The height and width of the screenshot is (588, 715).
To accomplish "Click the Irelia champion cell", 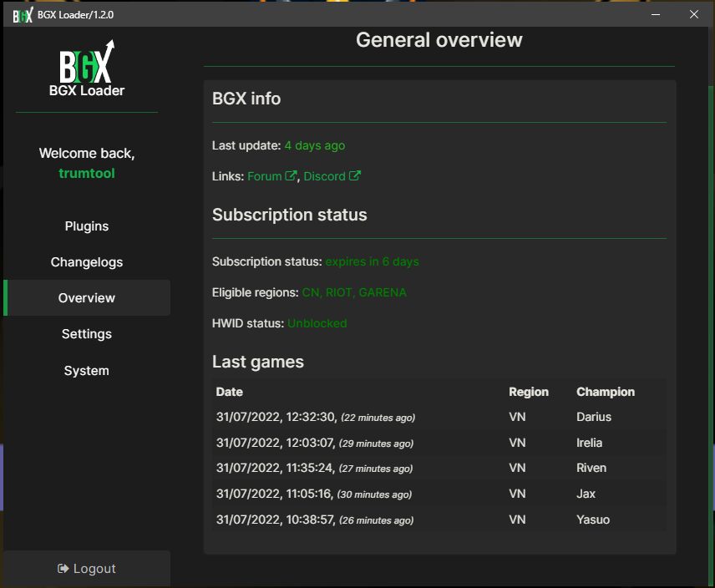I will (589, 443).
